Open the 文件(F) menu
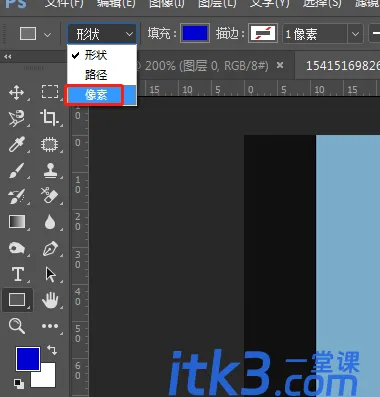Image resolution: width=380 pixels, height=397 pixels. tap(64, 3)
